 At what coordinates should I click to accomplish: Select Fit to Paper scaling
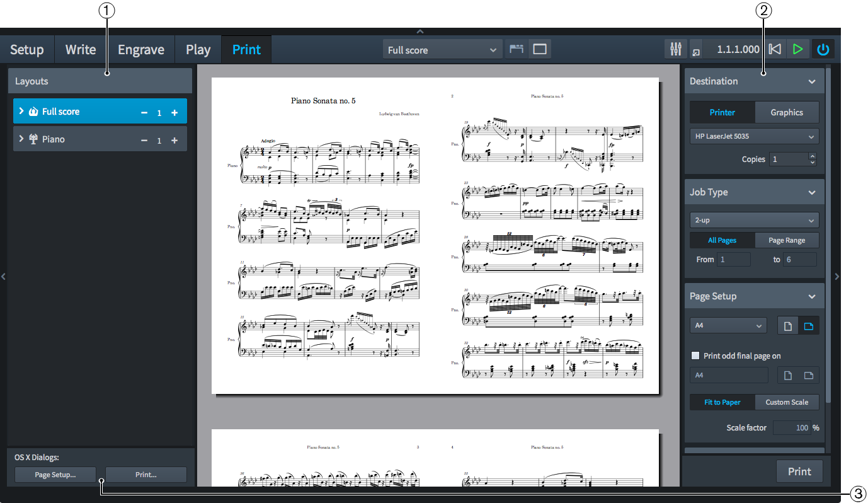[x=722, y=402]
